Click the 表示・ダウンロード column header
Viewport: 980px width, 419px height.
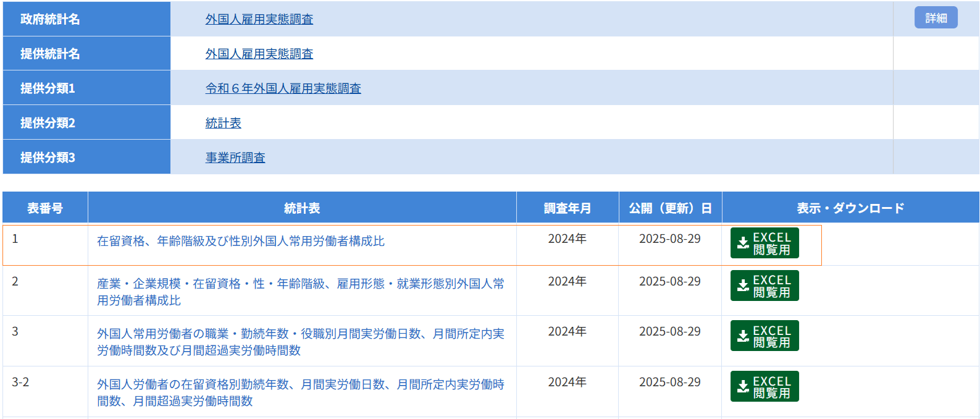(850, 208)
